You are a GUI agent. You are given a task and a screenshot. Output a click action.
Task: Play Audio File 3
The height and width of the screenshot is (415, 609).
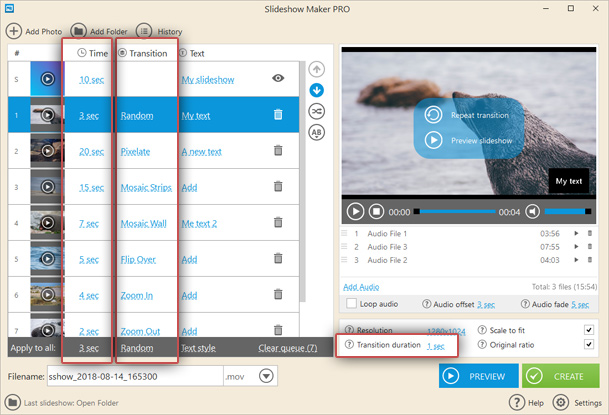[x=576, y=247]
